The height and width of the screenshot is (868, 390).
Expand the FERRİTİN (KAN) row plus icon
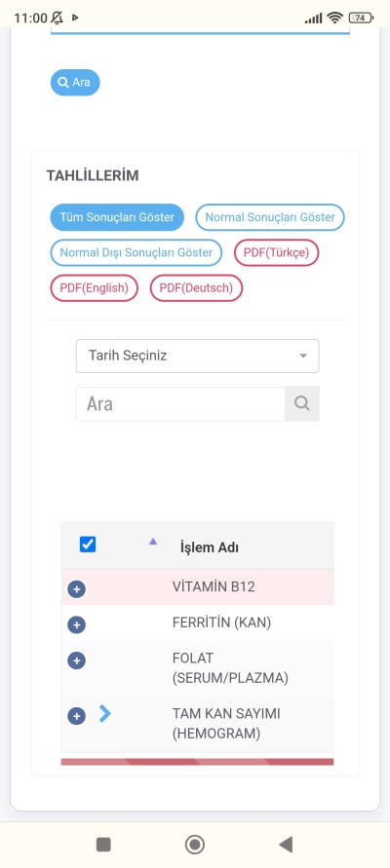(x=76, y=625)
